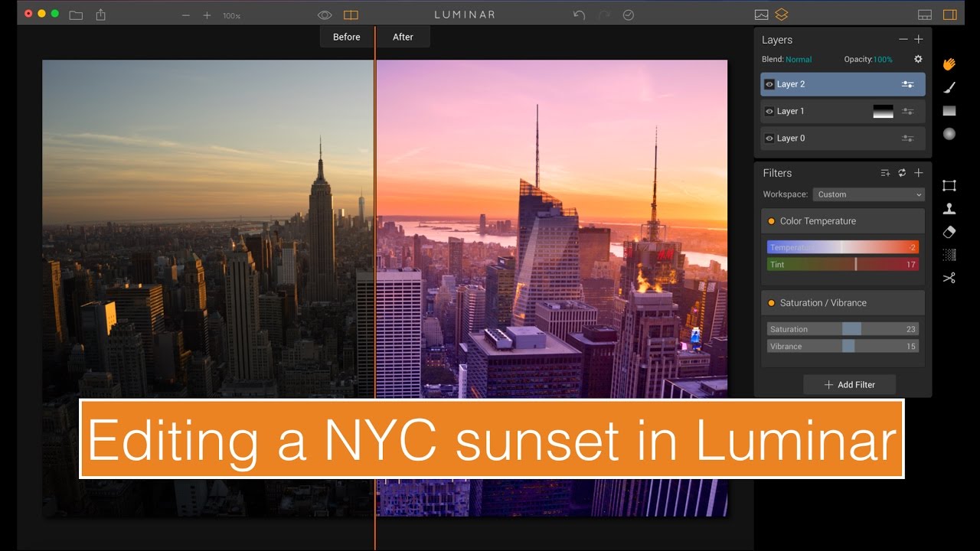Select the Gradient mask tool
The image size is (980, 551).
pos(949,111)
